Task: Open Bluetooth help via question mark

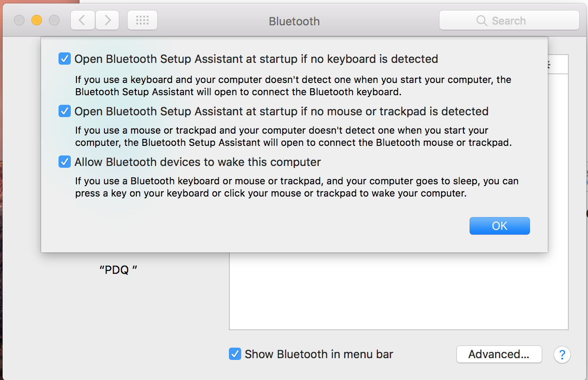Action: pyautogui.click(x=562, y=354)
